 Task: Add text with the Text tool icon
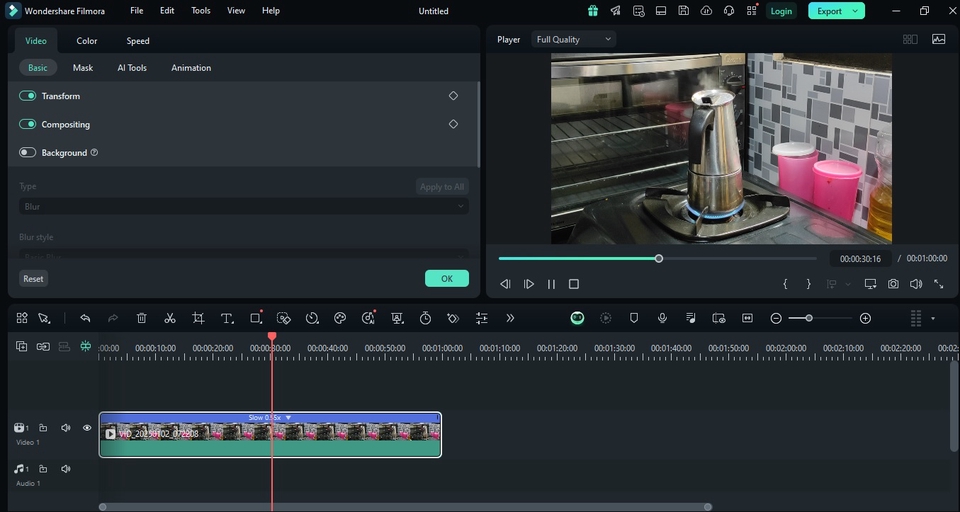(227, 318)
